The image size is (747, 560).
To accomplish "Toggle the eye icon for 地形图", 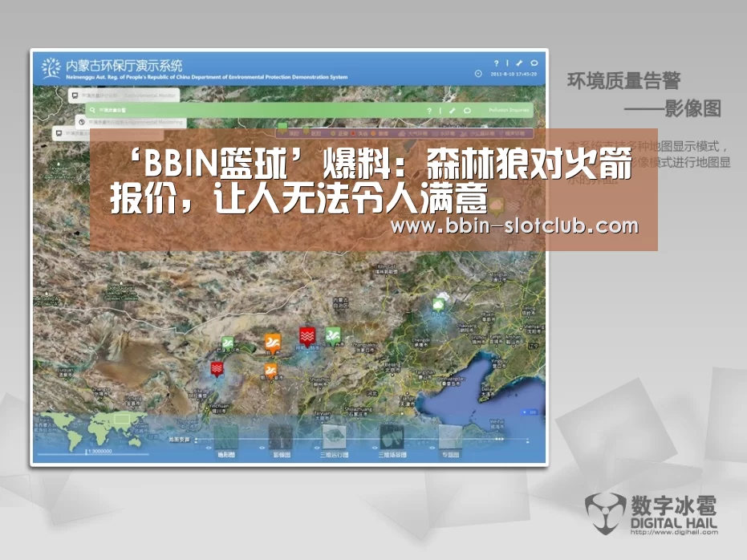I will click(x=209, y=448).
